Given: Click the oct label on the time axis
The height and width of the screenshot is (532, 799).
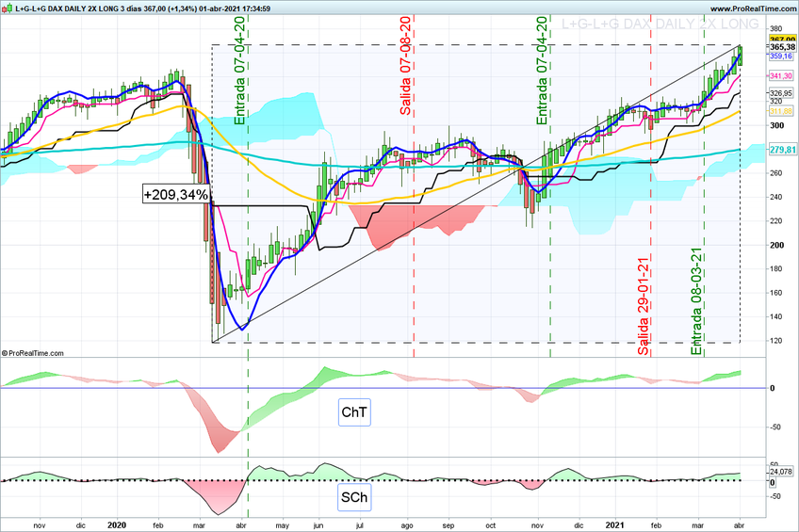Looking at the screenshot, I should 490,526.
